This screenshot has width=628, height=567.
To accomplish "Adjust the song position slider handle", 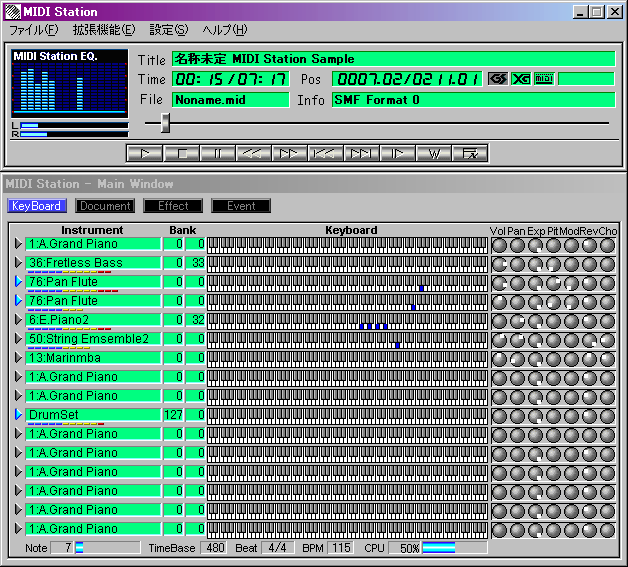I will (165, 123).
